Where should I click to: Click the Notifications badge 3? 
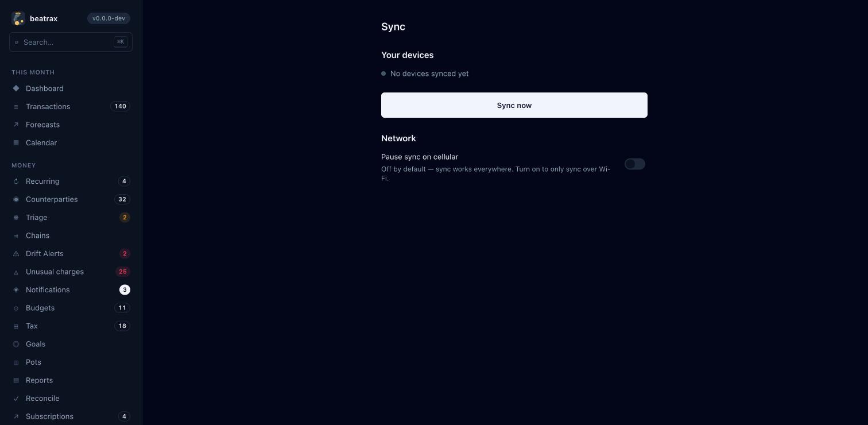tap(125, 290)
